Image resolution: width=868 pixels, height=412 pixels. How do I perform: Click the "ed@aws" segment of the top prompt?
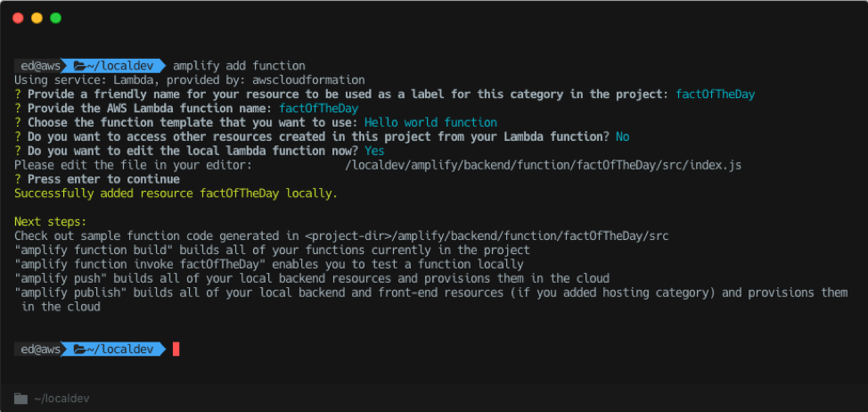pos(40,66)
